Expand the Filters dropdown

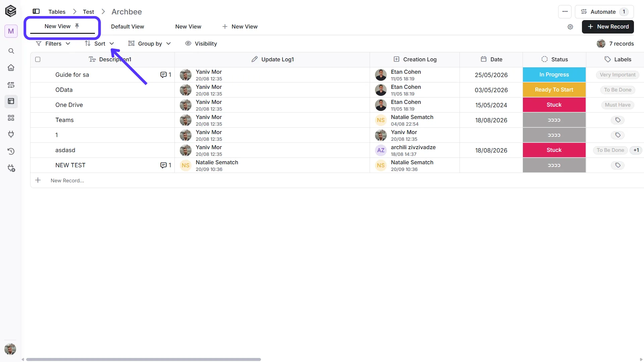(x=53, y=44)
